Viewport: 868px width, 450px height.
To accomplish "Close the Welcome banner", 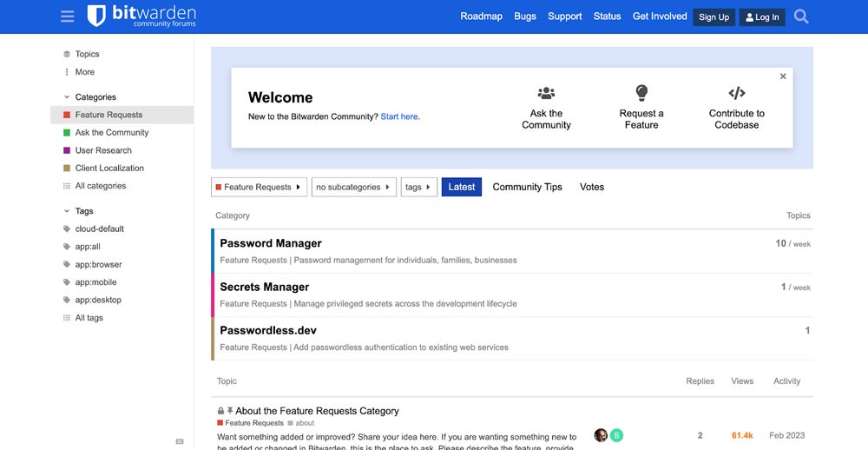I will [x=783, y=76].
